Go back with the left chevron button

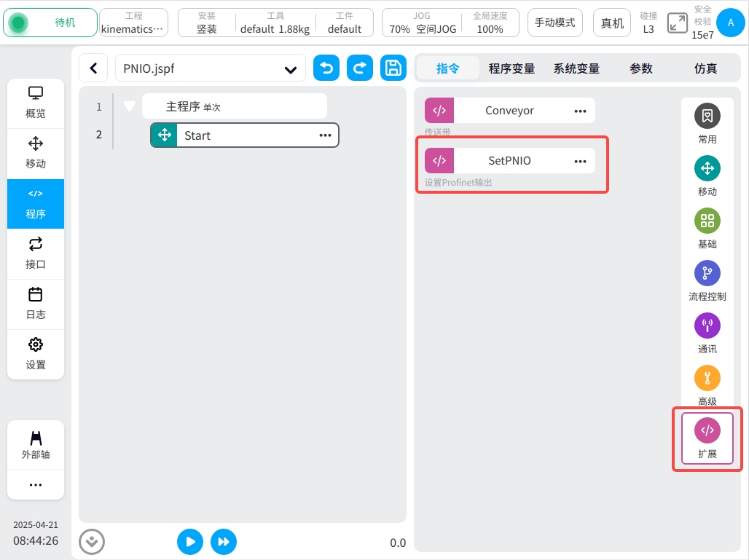click(x=93, y=68)
